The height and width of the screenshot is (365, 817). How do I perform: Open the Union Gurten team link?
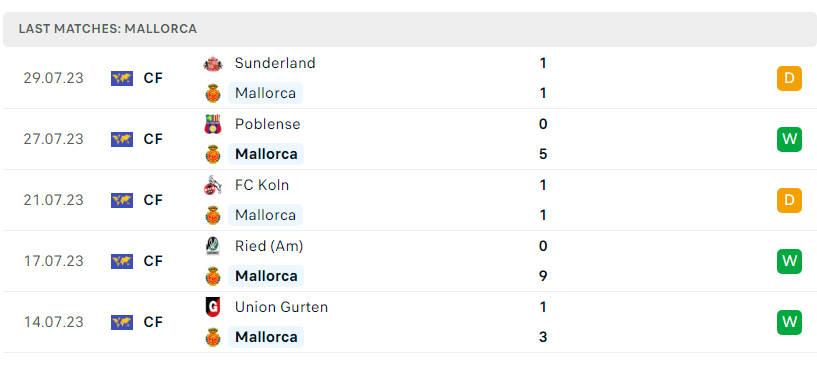tap(281, 307)
